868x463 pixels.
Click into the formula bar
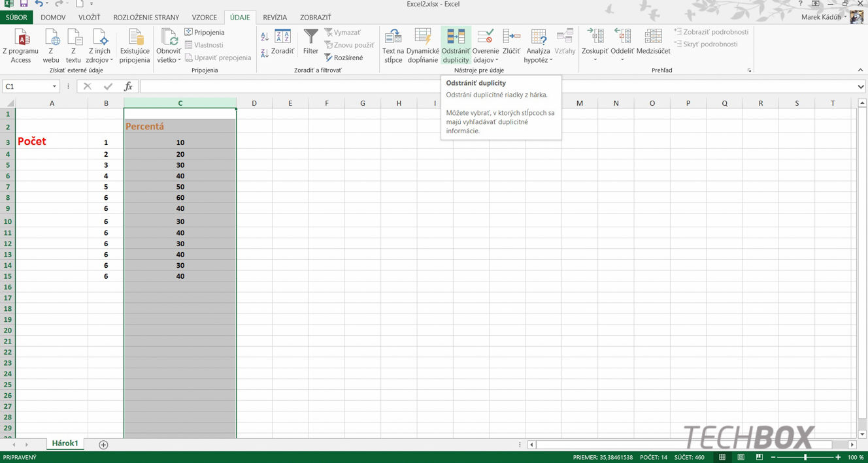tap(497, 86)
